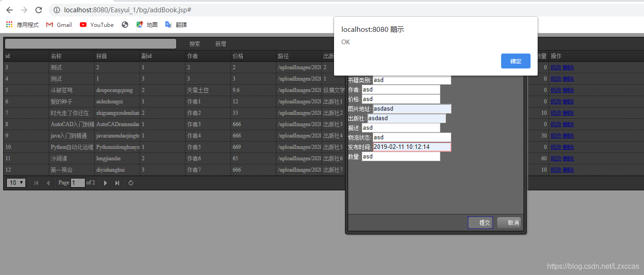Click the 名称 column header
644x275 pixels.
[71, 56]
